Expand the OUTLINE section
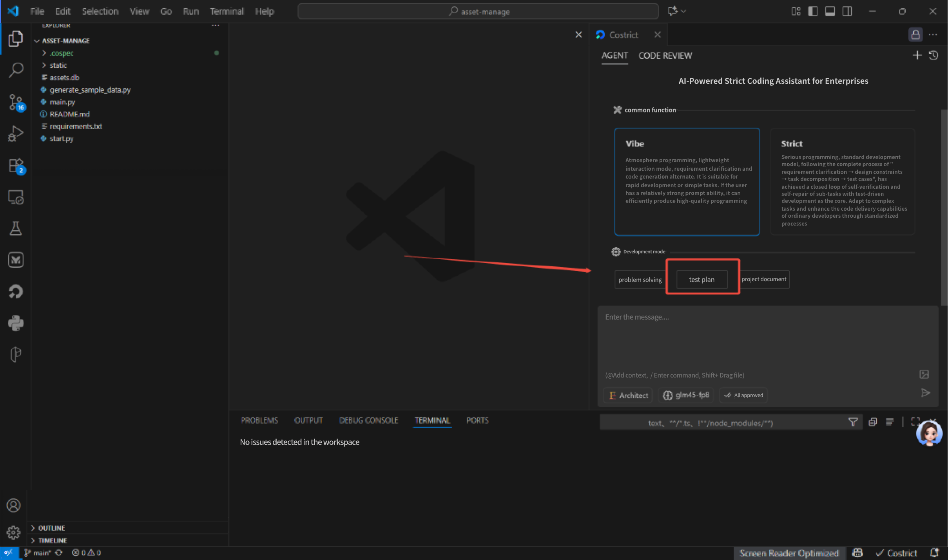The height and width of the screenshot is (560, 948). pyautogui.click(x=51, y=528)
